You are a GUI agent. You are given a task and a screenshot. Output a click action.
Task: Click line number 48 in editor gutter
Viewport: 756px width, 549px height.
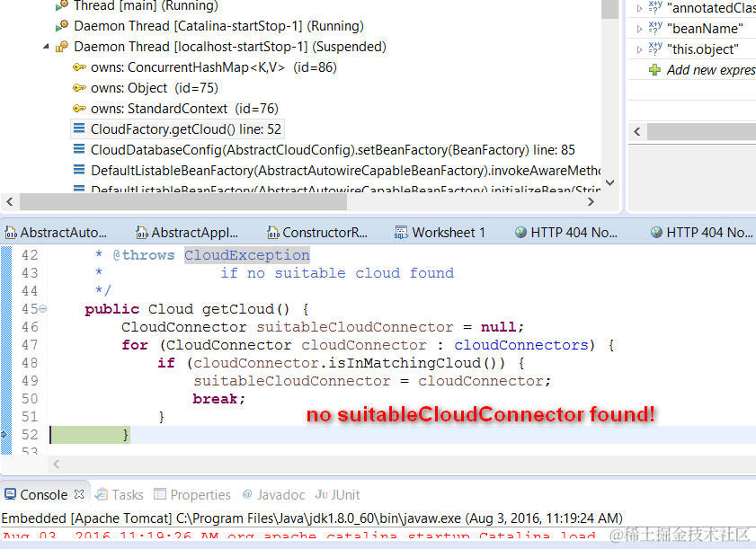[x=30, y=363]
